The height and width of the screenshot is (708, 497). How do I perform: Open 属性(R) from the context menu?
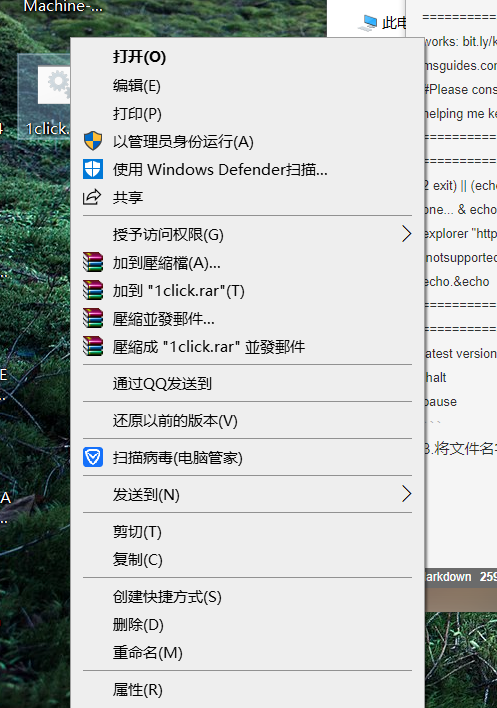tap(247, 689)
